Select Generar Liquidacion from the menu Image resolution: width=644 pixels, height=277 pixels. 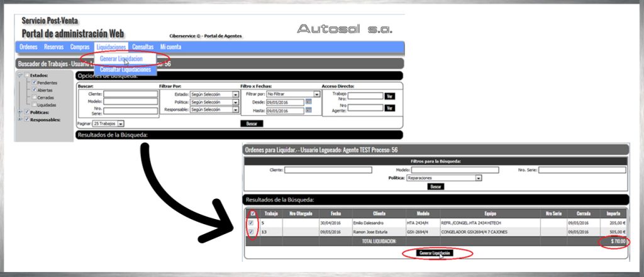pos(121,59)
